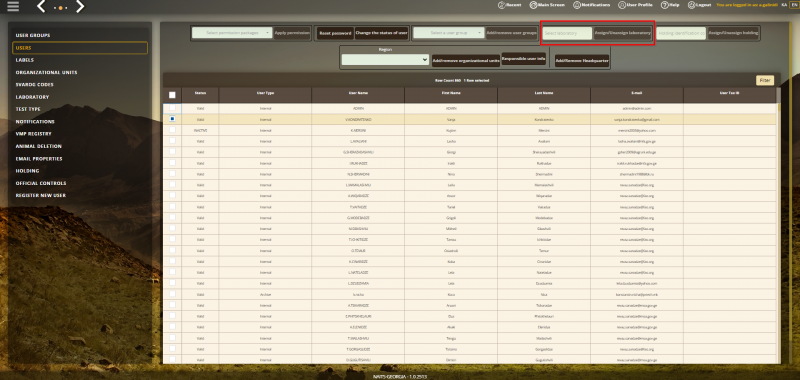Click the Select laboratory field
This screenshot has width=800, height=380.
(x=567, y=33)
